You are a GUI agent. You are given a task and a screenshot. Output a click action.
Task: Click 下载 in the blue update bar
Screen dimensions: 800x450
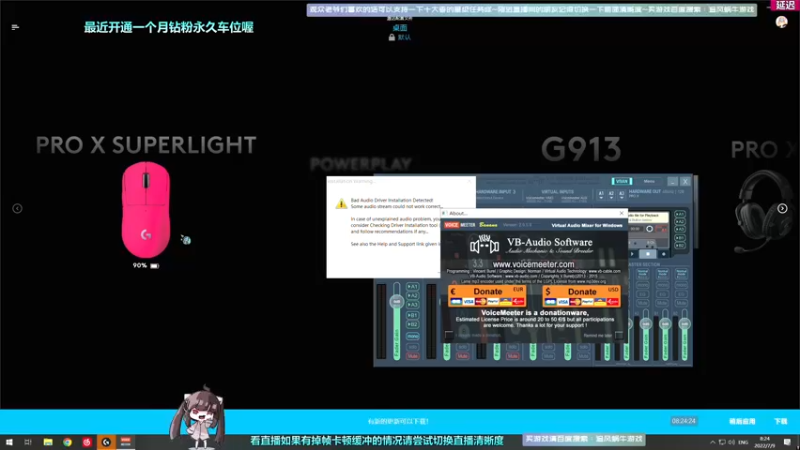pyautogui.click(x=781, y=421)
